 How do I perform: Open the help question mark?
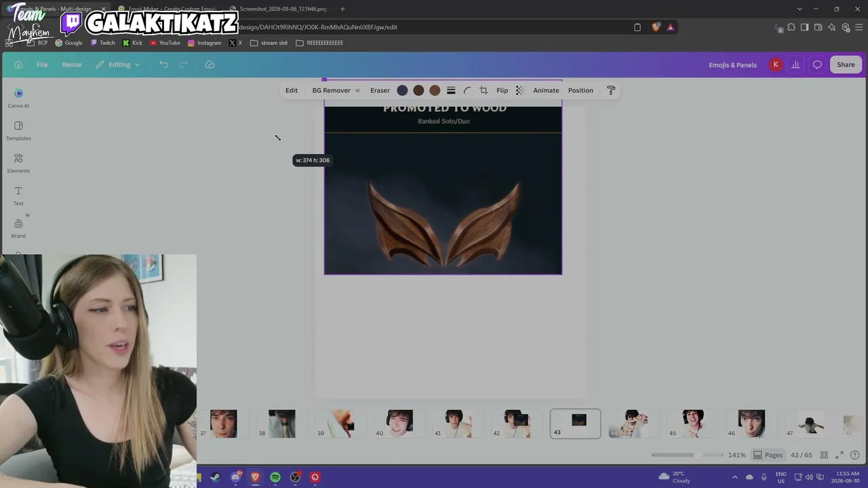coord(854,455)
